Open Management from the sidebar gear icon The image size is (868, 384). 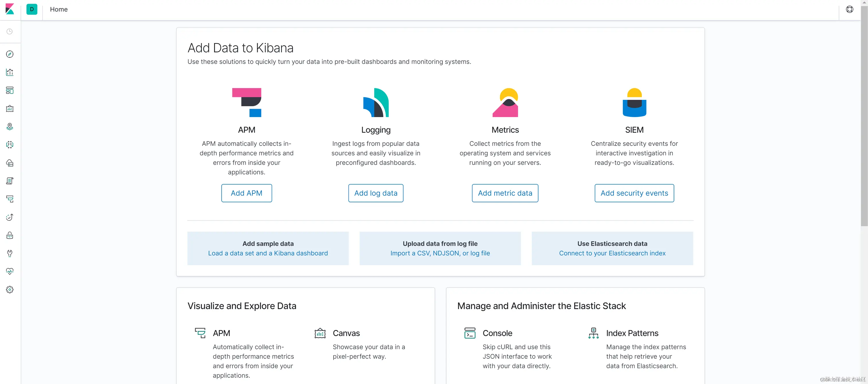point(10,290)
